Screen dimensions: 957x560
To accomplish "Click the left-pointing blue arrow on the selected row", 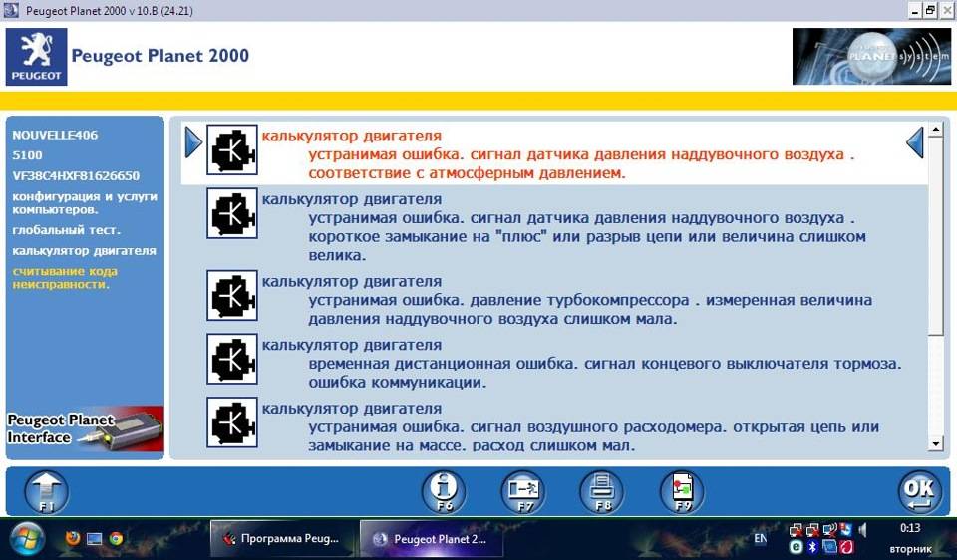I will [915, 142].
